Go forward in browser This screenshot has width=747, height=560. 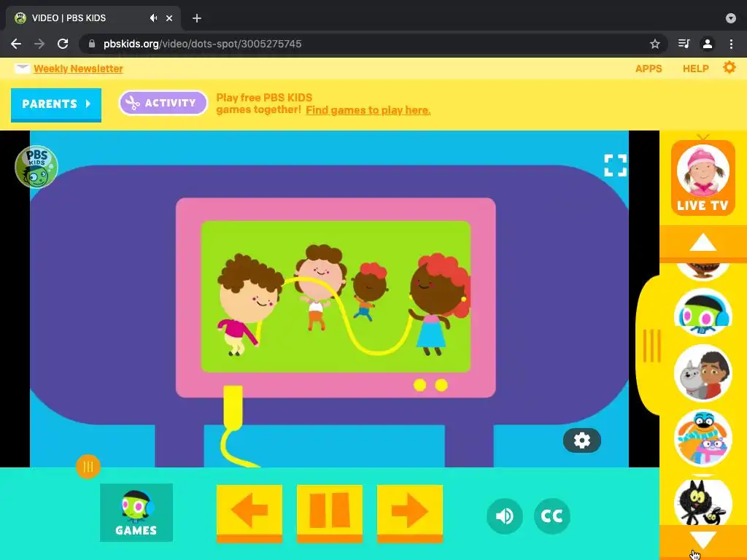tap(39, 44)
